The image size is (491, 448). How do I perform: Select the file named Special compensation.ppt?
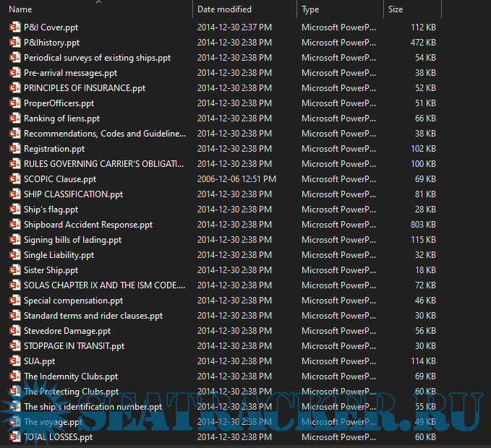click(x=73, y=301)
